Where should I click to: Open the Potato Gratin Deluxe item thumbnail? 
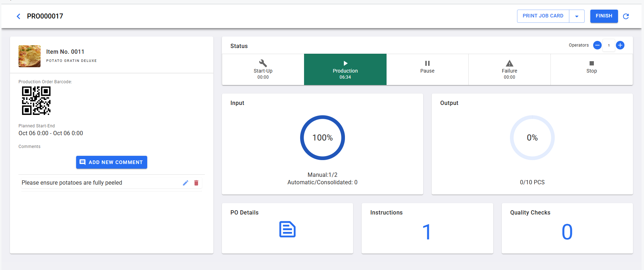tap(30, 56)
